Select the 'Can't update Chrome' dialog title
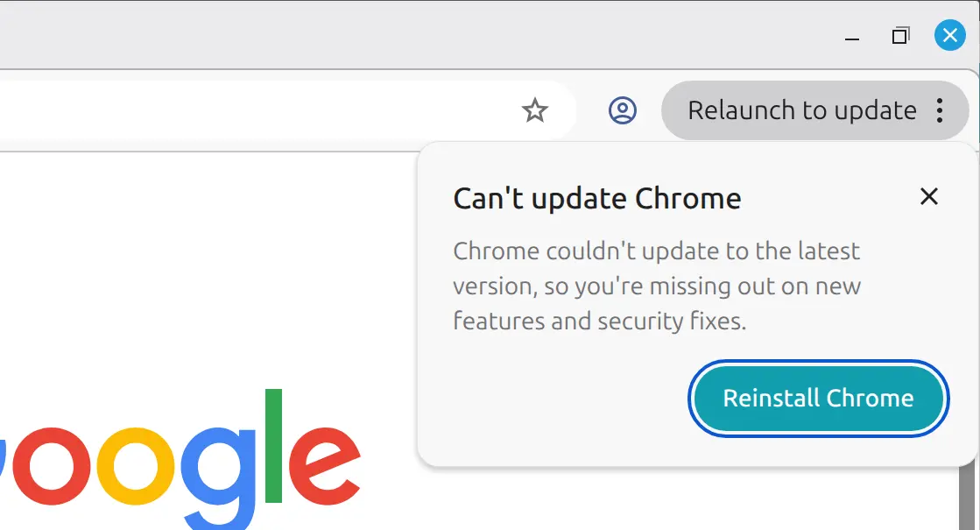This screenshot has width=980, height=530. [596, 198]
